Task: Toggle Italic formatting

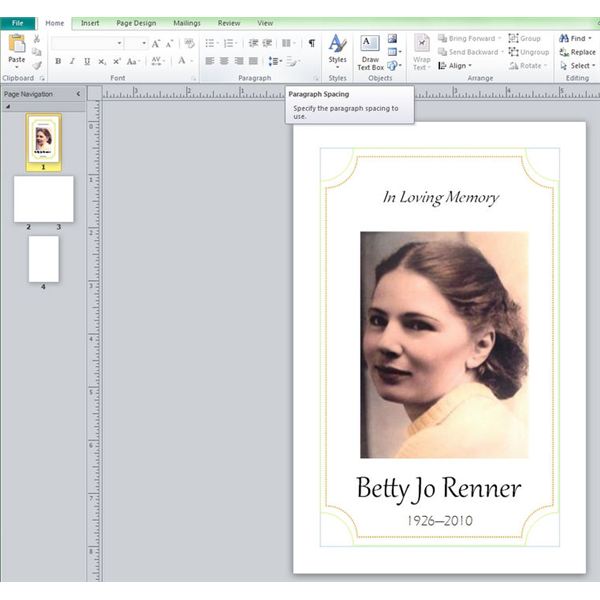Action: click(72, 61)
